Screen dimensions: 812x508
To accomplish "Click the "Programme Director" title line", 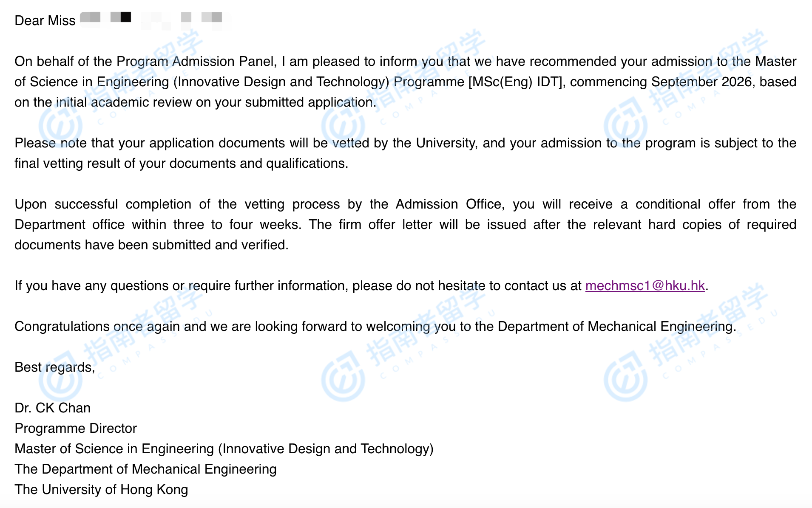I will (76, 428).
